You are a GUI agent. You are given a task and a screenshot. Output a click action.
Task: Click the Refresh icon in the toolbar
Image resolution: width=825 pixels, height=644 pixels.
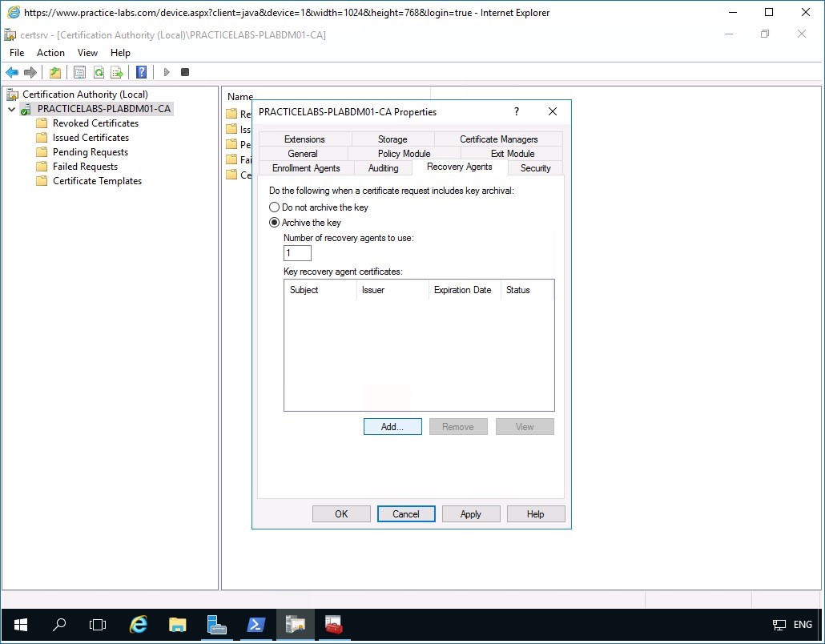tap(98, 72)
